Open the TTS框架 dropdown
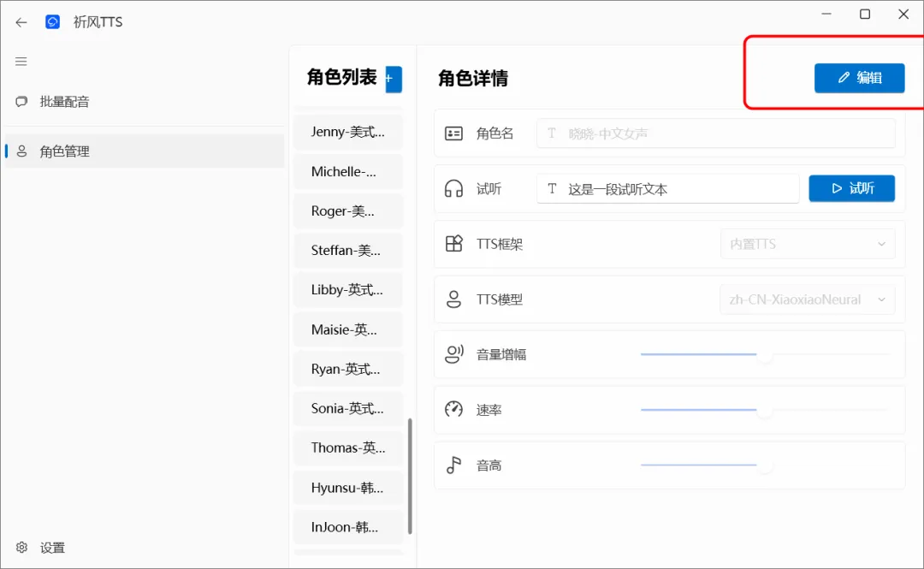 (808, 244)
